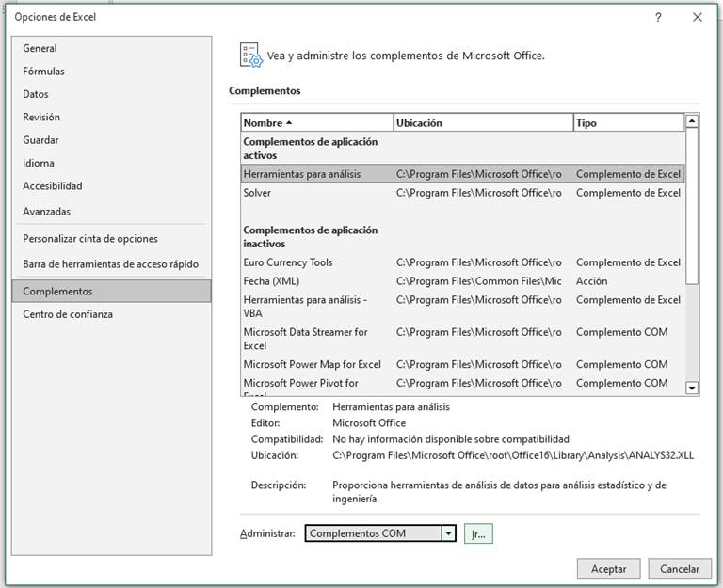Open the Administrar dropdown arrow
Image resolution: width=723 pixels, height=588 pixels.
448,533
